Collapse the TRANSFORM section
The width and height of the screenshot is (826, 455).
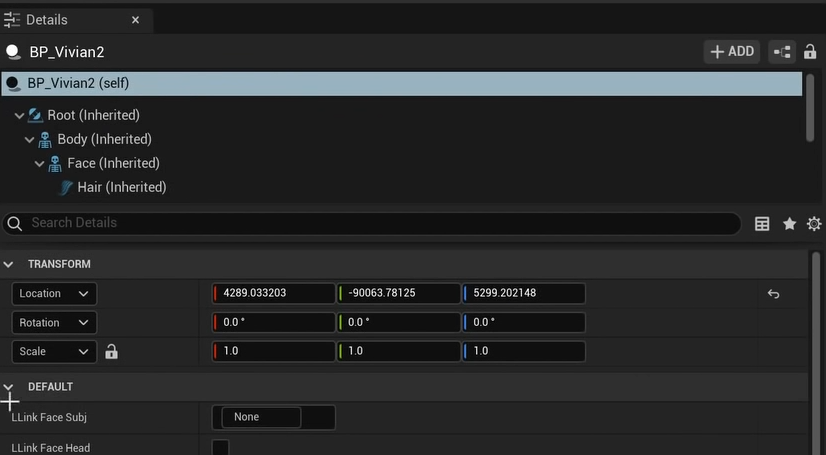pyautogui.click(x=8, y=264)
